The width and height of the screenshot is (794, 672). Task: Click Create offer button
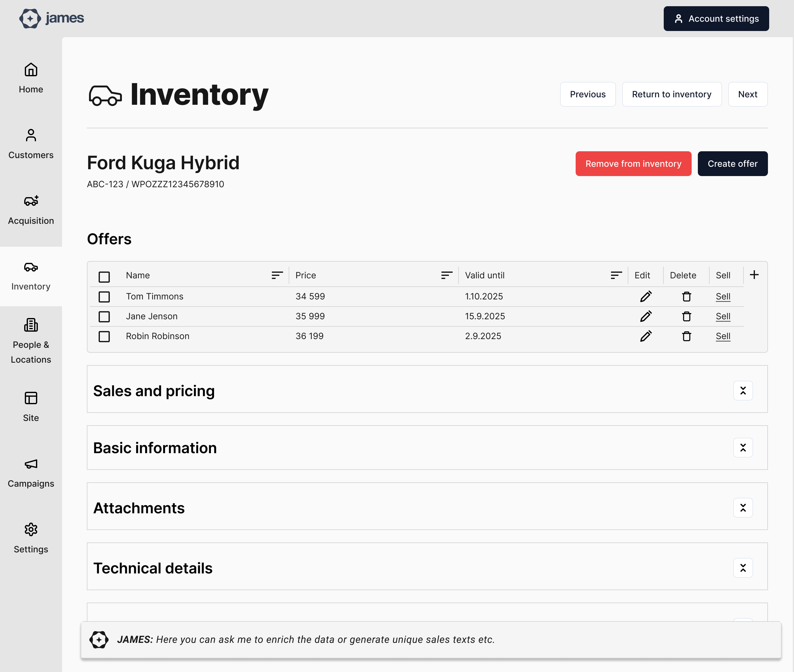pos(732,163)
